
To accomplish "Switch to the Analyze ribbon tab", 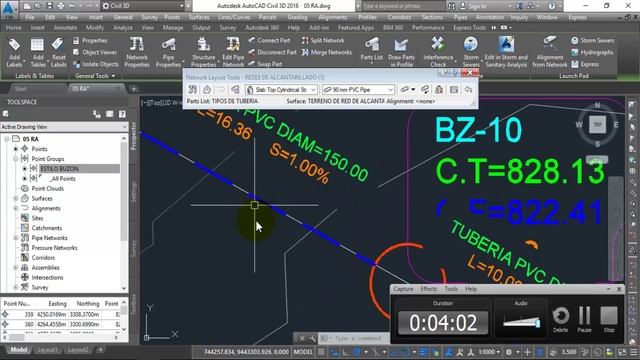I will [122, 28].
